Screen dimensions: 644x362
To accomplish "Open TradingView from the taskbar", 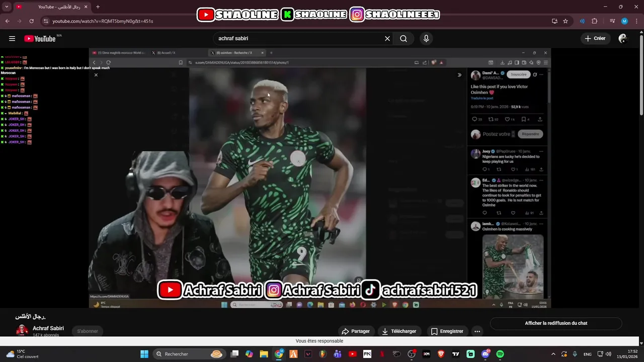I will 456,354.
